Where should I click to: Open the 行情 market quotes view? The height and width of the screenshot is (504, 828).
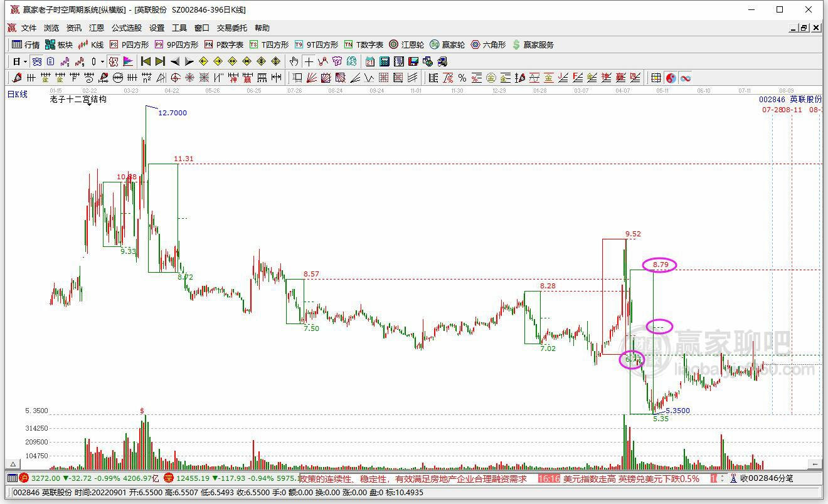pyautogui.click(x=26, y=45)
